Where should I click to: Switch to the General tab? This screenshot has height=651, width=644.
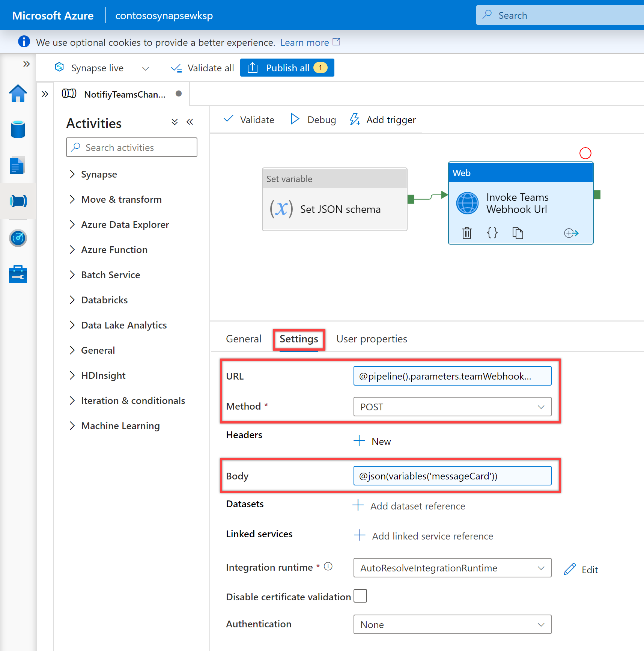[x=243, y=339]
